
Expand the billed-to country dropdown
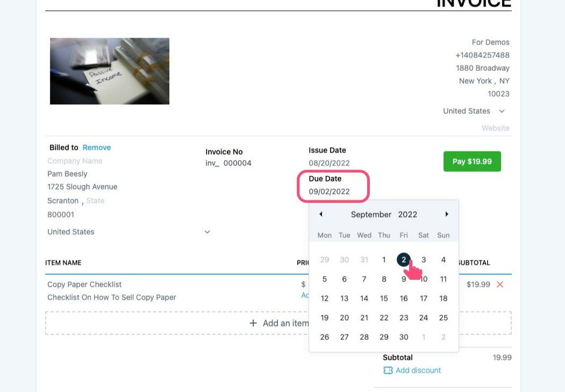(x=128, y=232)
